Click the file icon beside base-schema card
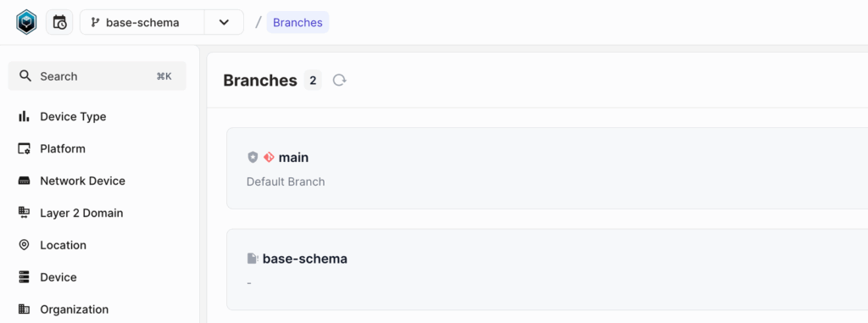 pyautogui.click(x=253, y=259)
